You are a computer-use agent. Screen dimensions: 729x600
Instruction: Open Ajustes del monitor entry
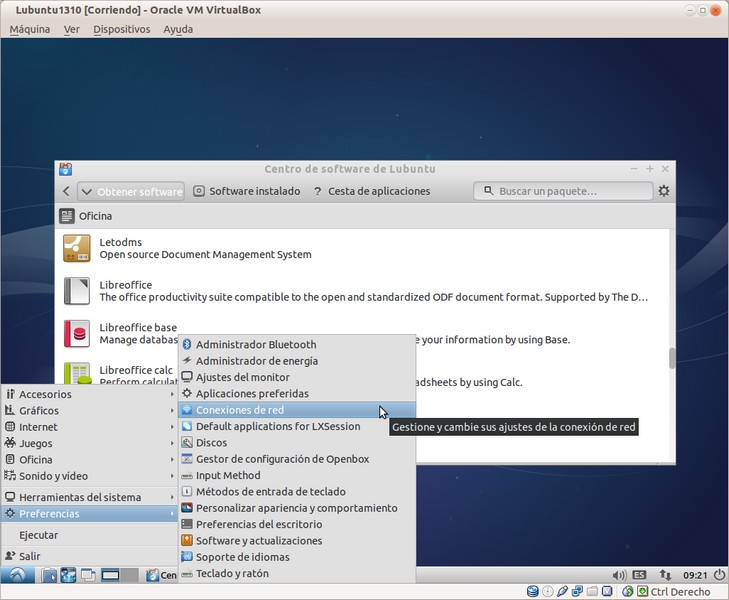coord(297,377)
